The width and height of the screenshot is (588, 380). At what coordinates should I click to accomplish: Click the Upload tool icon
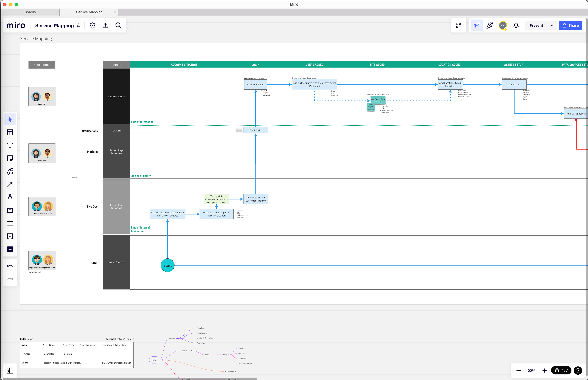(10, 236)
